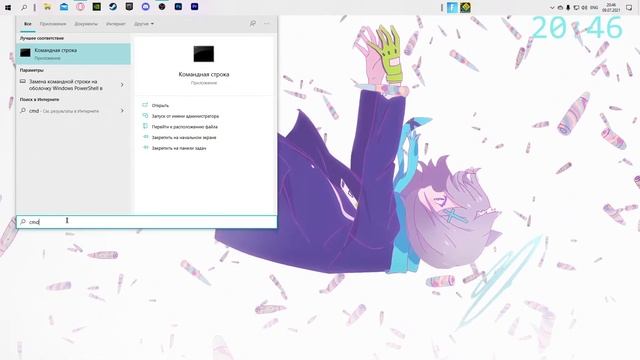Switch the ENG input language indicator
The image size is (640, 360).
pos(594,8)
